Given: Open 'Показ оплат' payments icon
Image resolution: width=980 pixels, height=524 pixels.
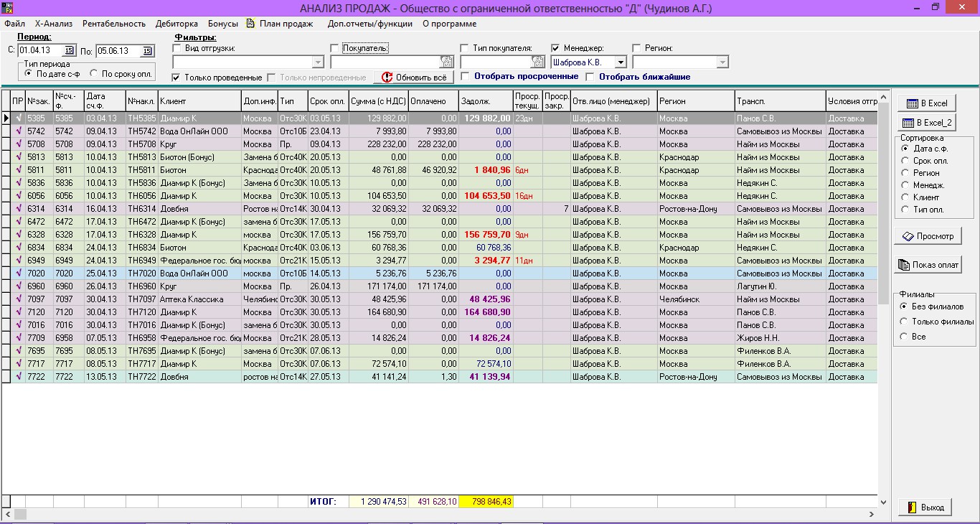Looking at the screenshot, I should (x=904, y=265).
